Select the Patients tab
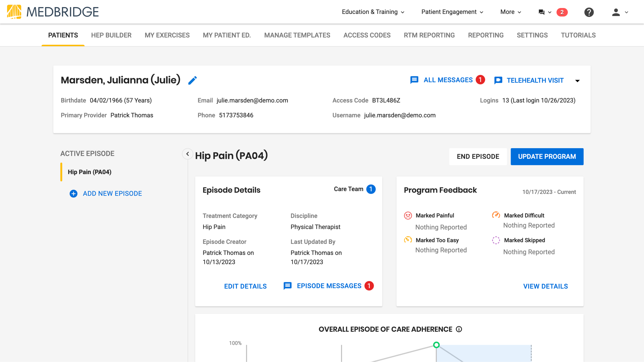Image resolution: width=644 pixels, height=362 pixels. (x=63, y=35)
